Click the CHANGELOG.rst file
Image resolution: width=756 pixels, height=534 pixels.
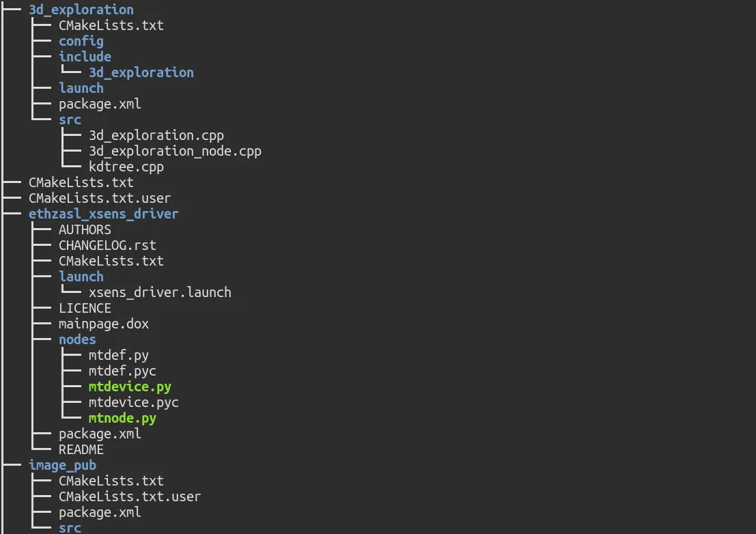107,245
